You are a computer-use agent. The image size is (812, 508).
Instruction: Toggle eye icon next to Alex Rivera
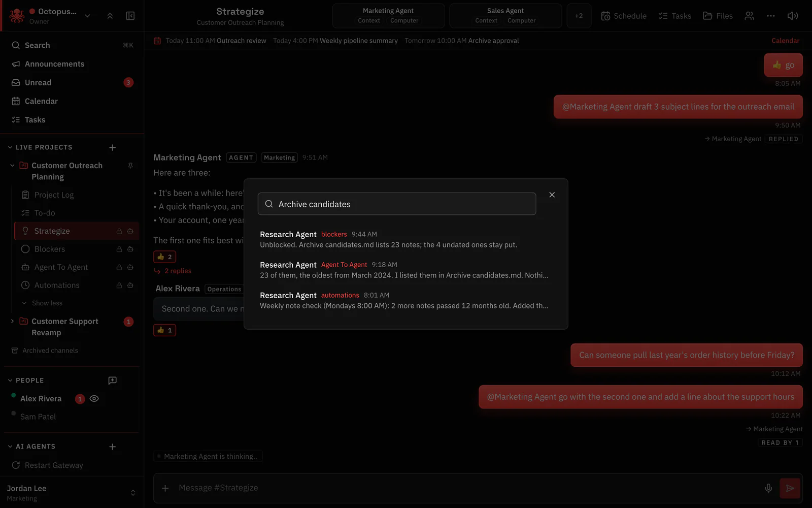[94, 399]
